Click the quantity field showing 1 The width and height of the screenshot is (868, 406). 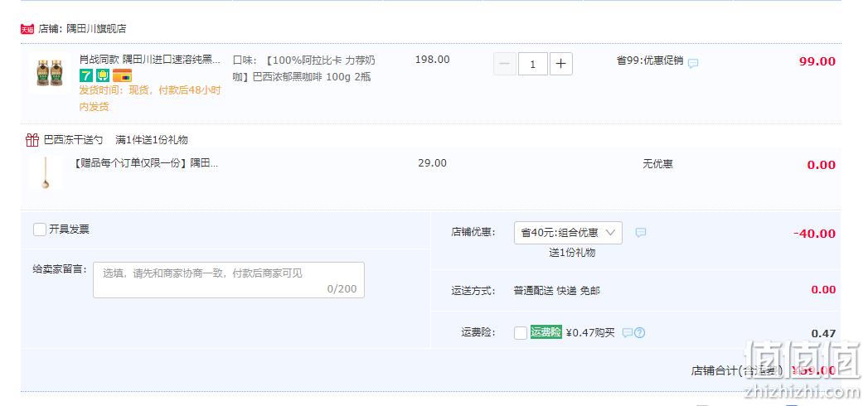(x=532, y=64)
